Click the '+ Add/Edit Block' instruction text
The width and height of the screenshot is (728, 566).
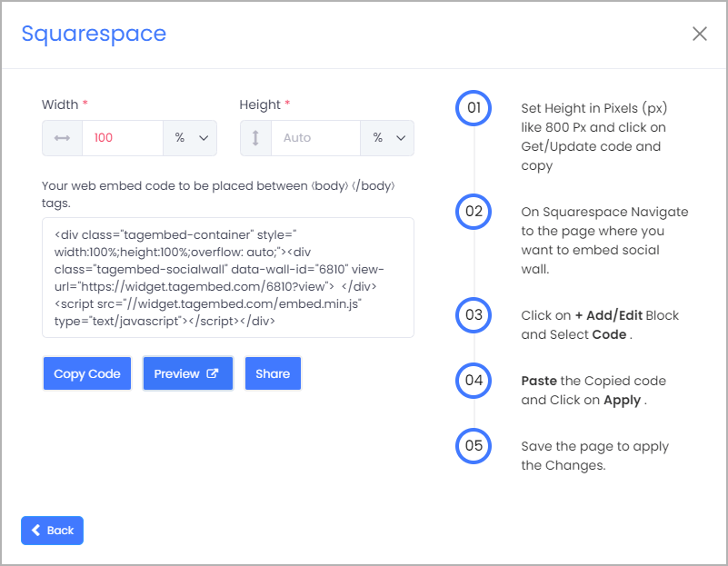(627, 315)
